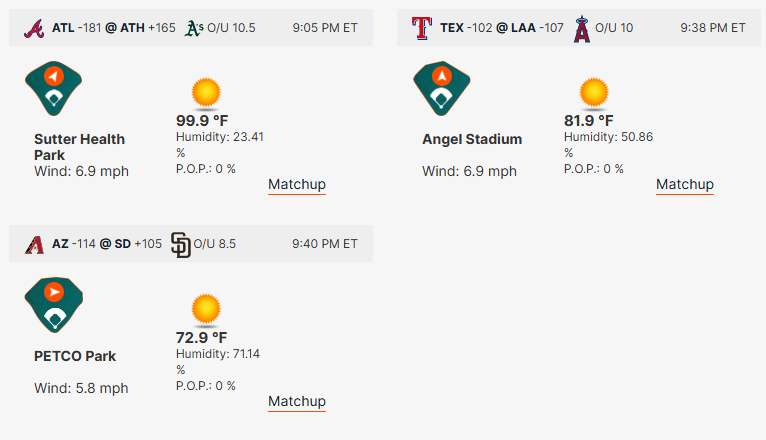Screen dimensions: 766x440
Task: Click the 9:38 PM ET game time
Action: tap(713, 28)
